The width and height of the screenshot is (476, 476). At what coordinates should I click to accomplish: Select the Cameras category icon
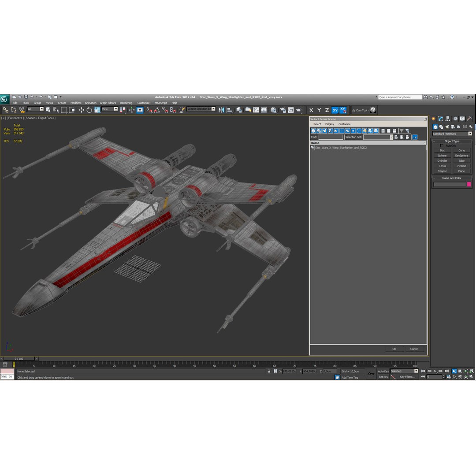click(453, 127)
